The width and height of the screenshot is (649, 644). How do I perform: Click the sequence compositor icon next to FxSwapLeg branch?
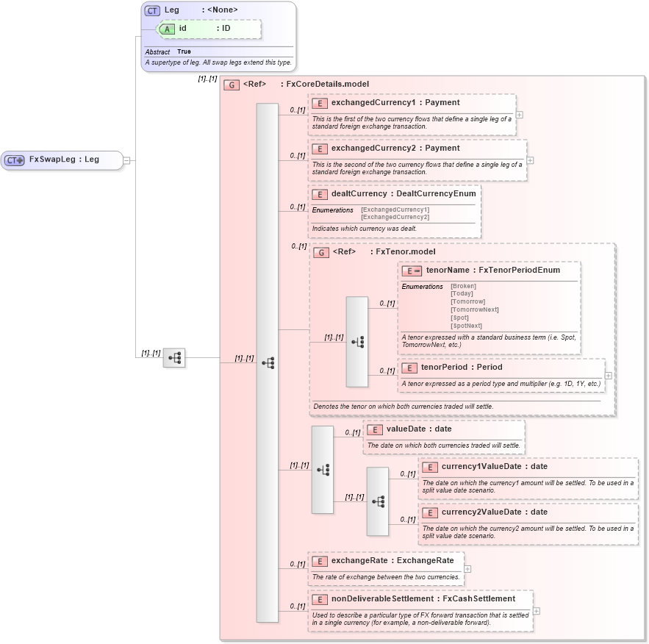[x=174, y=357]
